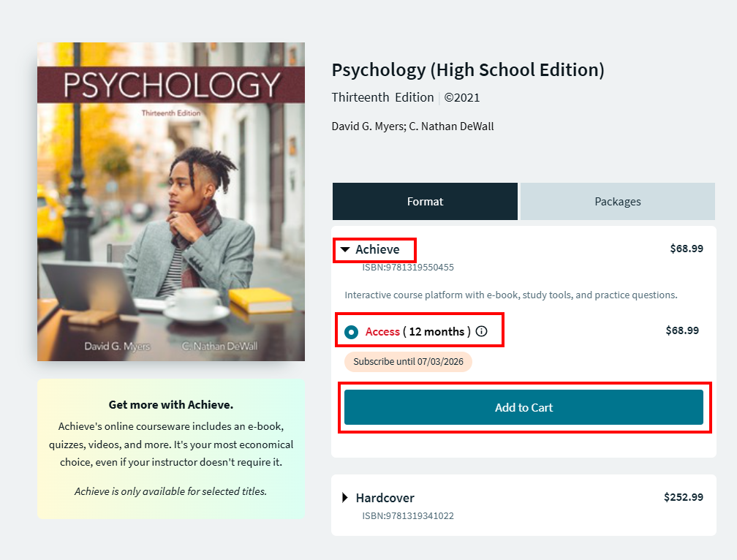Click the Hardcover ISBN 9781319341022 text
Screen dimensions: 737x560
[408, 516]
